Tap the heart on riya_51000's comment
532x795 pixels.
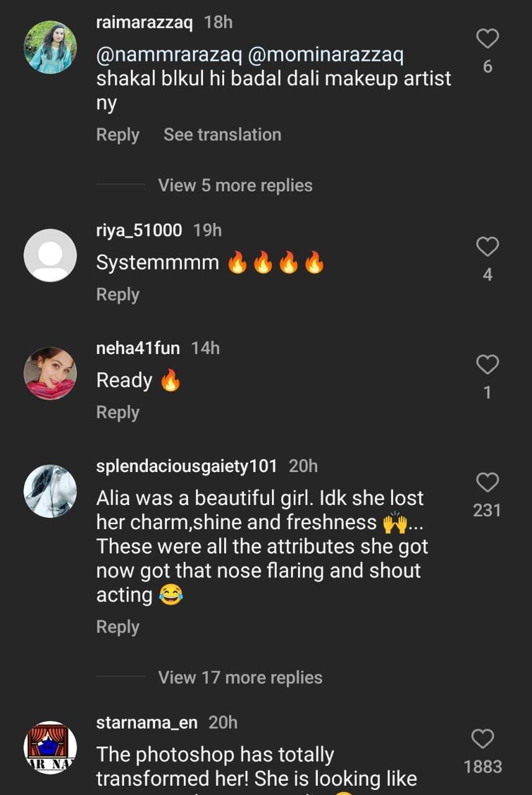click(x=487, y=247)
